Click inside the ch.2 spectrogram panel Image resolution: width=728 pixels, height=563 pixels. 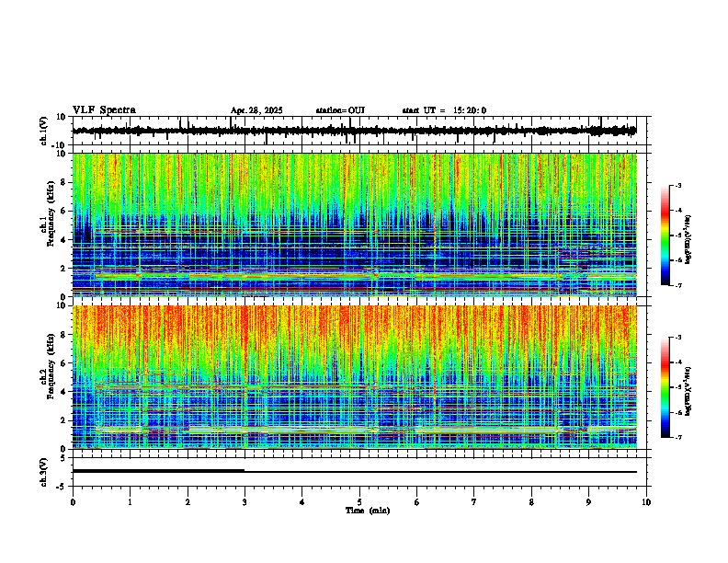[x=354, y=377]
